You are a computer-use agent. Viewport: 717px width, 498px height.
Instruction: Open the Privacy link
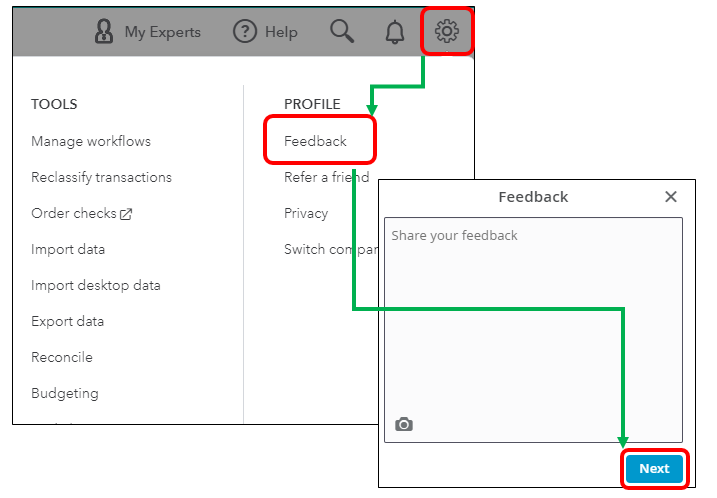click(306, 213)
